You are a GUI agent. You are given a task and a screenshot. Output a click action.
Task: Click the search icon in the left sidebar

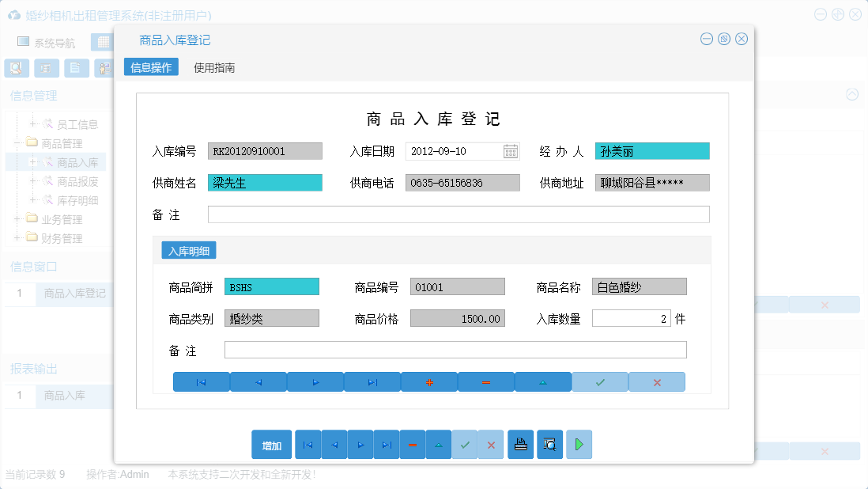pyautogui.click(x=16, y=68)
